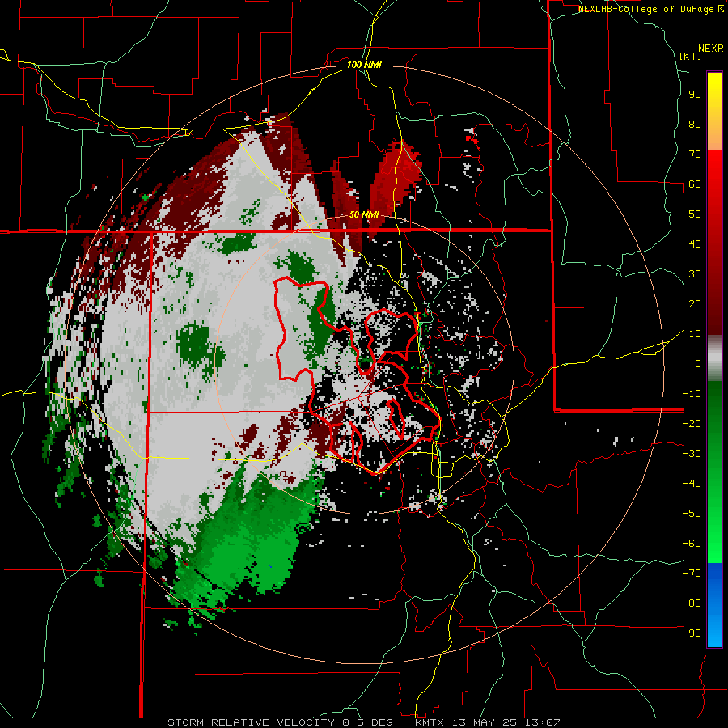Click the NEXR label above the scale
728x728 pixels.
(x=711, y=49)
